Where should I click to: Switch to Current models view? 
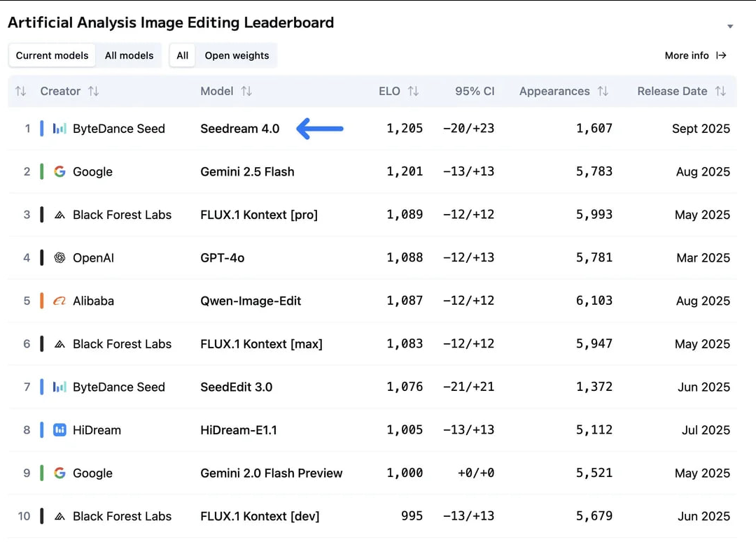pos(52,56)
